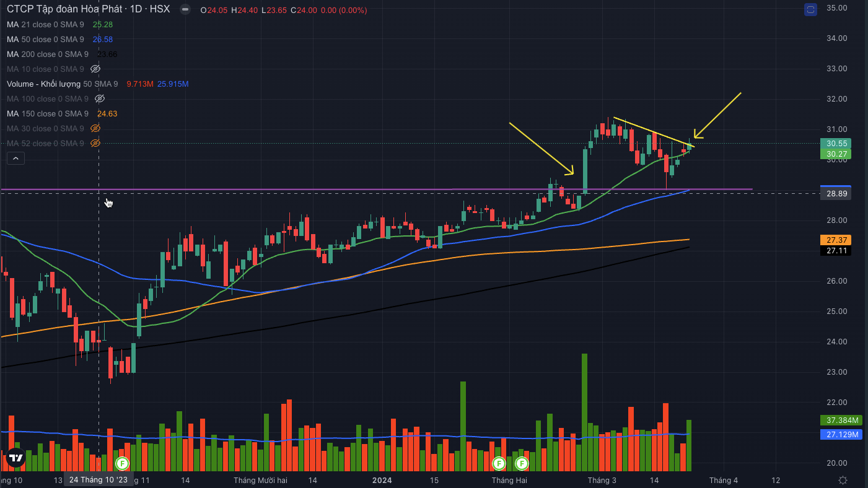The width and height of the screenshot is (868, 488).
Task: Click the high price H24.40
Action: (x=245, y=11)
